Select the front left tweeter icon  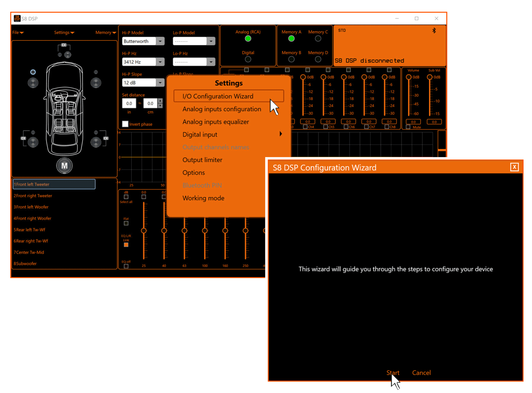coord(33,72)
